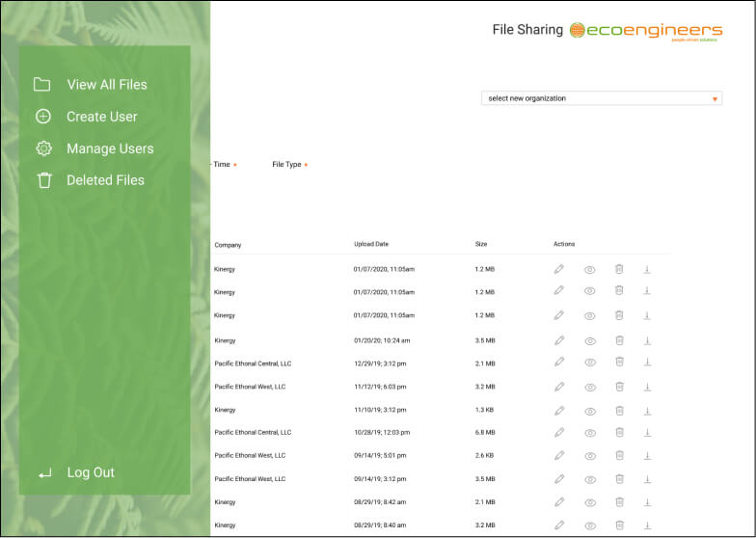Select the date cell '08/29/19; 8:40 am'
Screen dimensions: 756x538
(380, 525)
